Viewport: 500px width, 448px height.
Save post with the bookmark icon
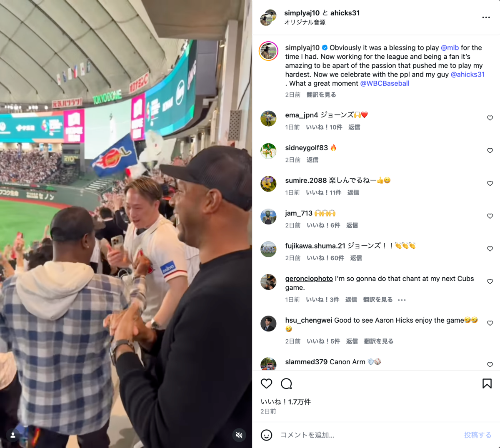[487, 383]
